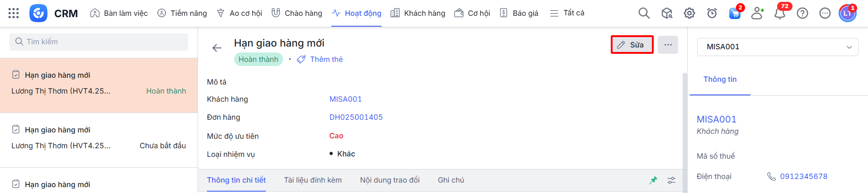Open the notifications bell
Viewport: 868px width, 193px height.
pos(780,13)
